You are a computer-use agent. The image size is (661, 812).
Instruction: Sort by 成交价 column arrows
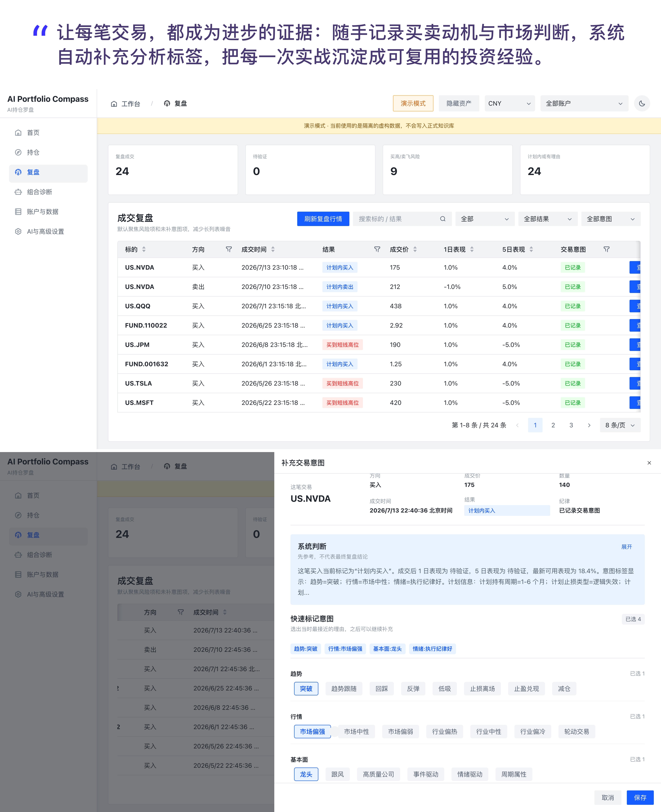click(x=415, y=249)
